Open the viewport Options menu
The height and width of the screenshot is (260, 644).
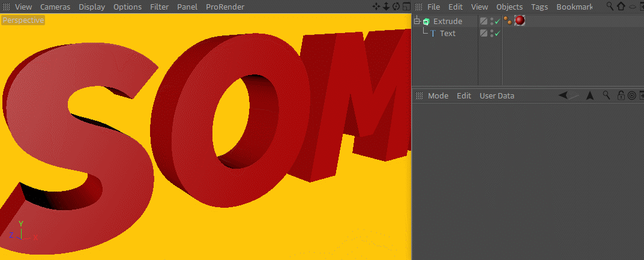[128, 7]
